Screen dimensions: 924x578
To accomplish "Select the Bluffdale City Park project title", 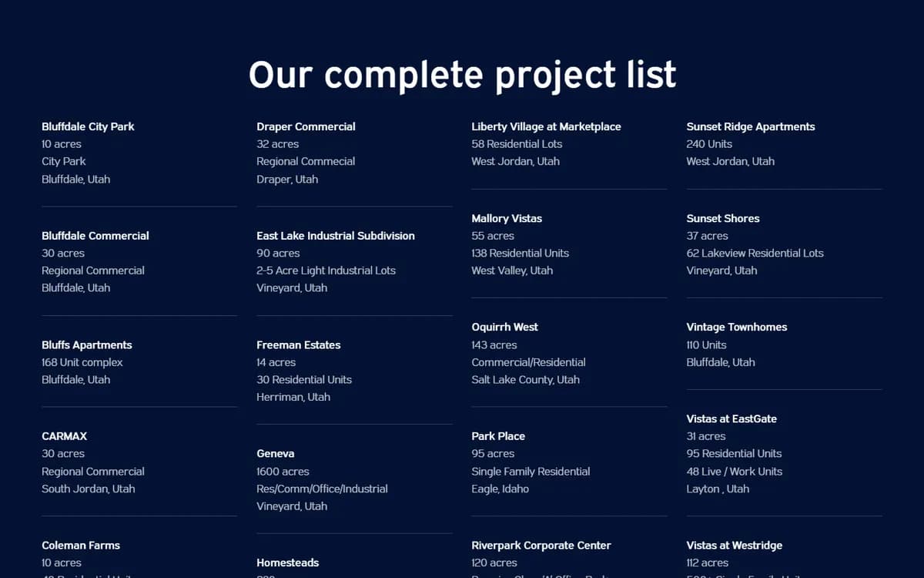I will tap(88, 126).
